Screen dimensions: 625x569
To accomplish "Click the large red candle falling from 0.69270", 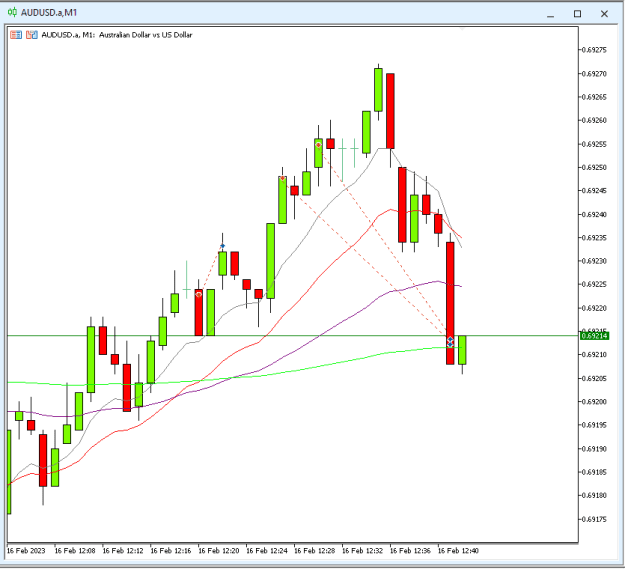I will (x=390, y=111).
